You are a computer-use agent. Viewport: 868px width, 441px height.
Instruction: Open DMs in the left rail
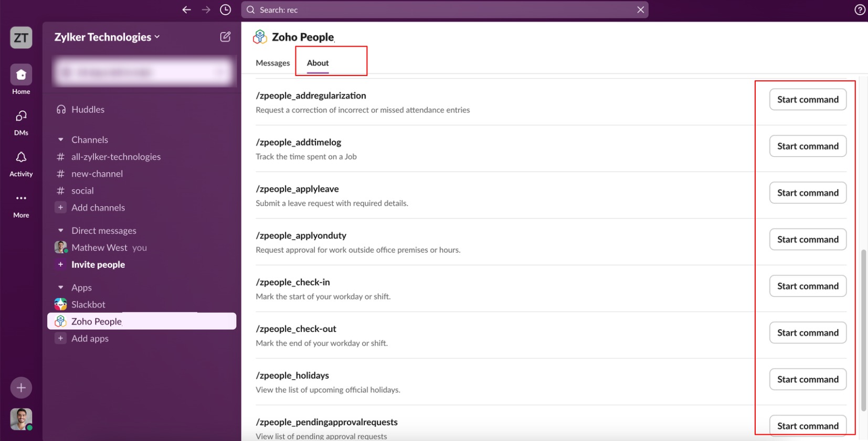(x=21, y=122)
